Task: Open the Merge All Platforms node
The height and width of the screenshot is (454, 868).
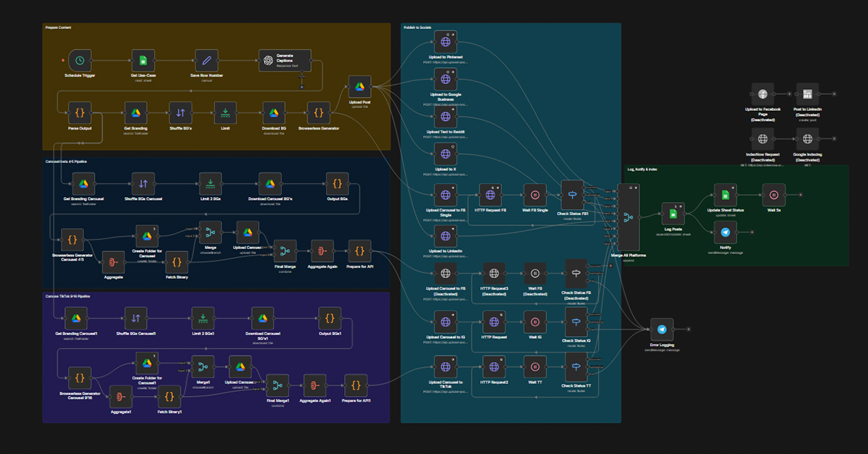Action: click(628, 217)
